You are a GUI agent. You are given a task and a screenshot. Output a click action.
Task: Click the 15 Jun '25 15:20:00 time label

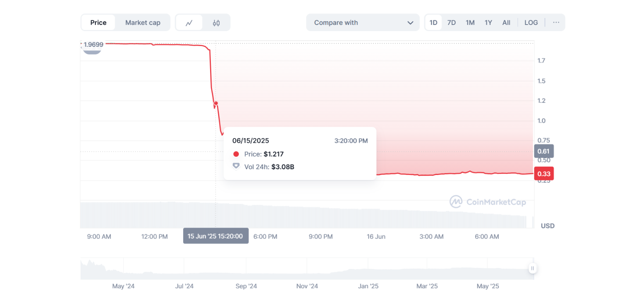coord(215,236)
